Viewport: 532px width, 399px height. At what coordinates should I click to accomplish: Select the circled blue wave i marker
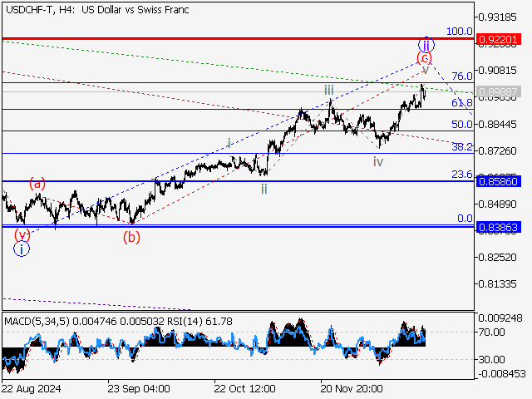coord(22,248)
